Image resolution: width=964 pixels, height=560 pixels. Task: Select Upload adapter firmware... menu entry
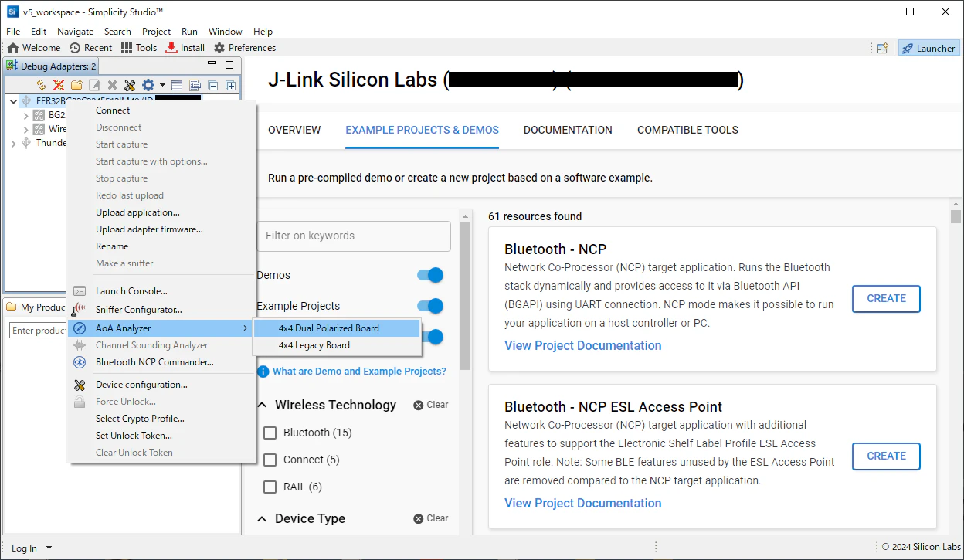tap(149, 229)
